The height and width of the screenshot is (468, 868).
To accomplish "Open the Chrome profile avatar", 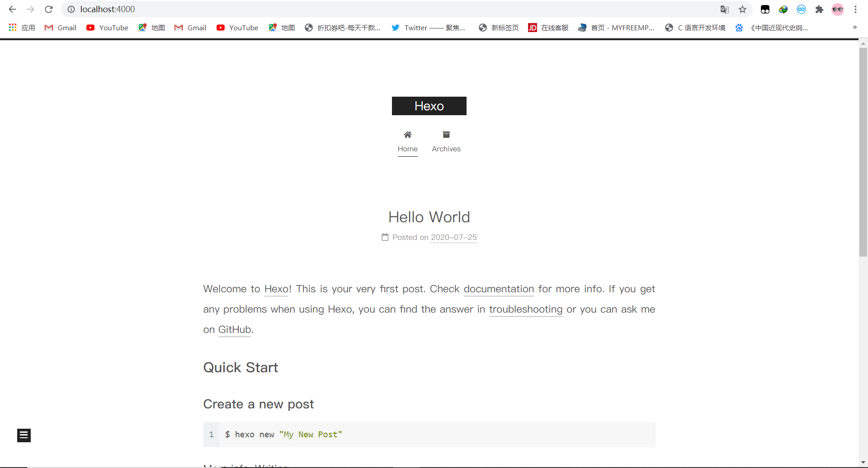I will (x=838, y=9).
